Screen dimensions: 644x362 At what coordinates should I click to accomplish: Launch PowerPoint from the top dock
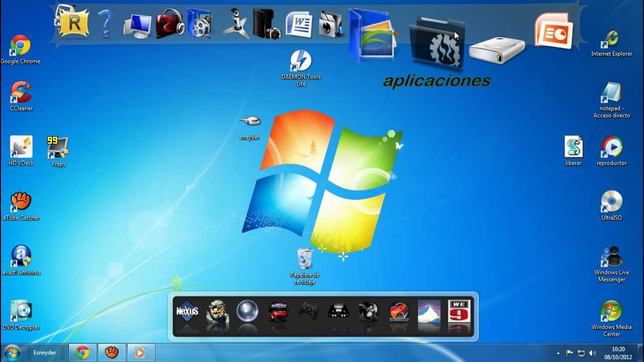554,31
